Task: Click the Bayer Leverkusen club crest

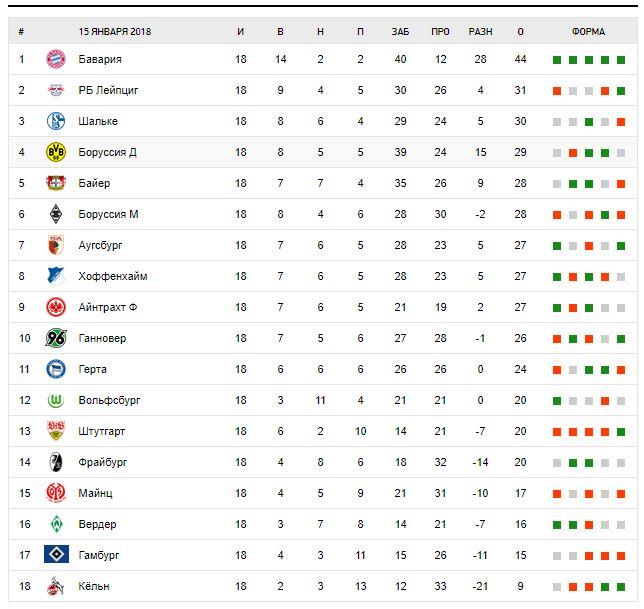Action: 55,184
